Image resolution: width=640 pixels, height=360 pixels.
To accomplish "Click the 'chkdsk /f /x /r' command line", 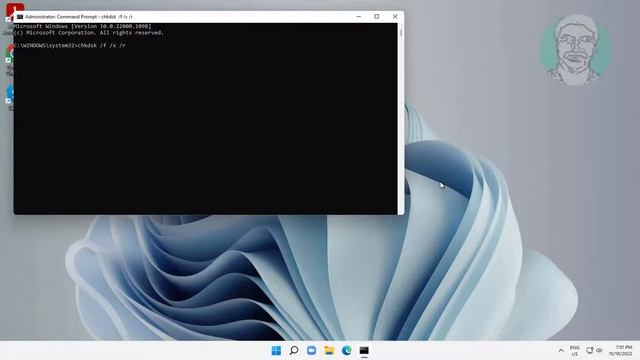I will click(70, 45).
